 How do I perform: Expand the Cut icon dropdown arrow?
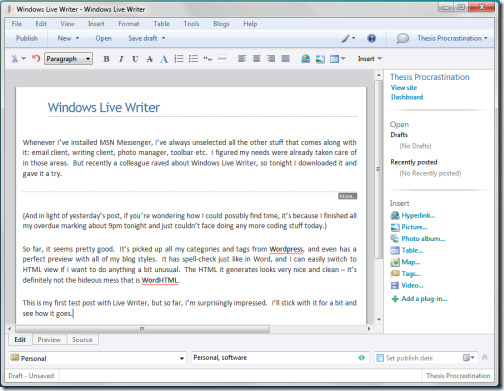click(23, 59)
